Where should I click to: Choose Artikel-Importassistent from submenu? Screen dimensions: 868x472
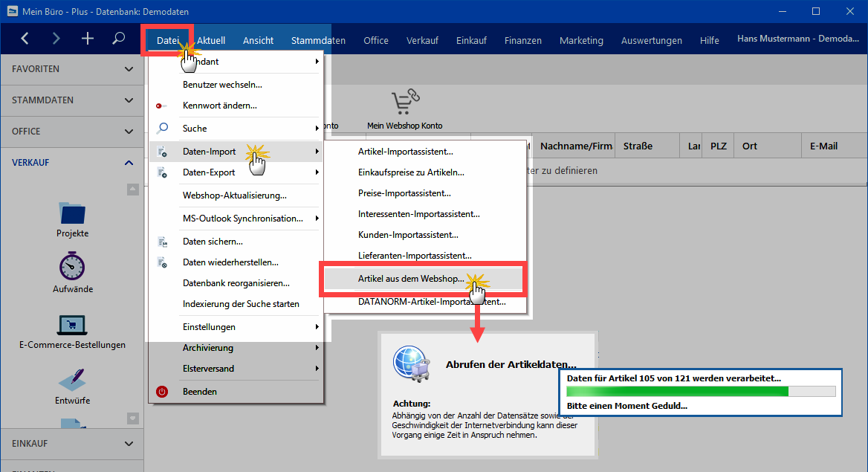pos(425,151)
